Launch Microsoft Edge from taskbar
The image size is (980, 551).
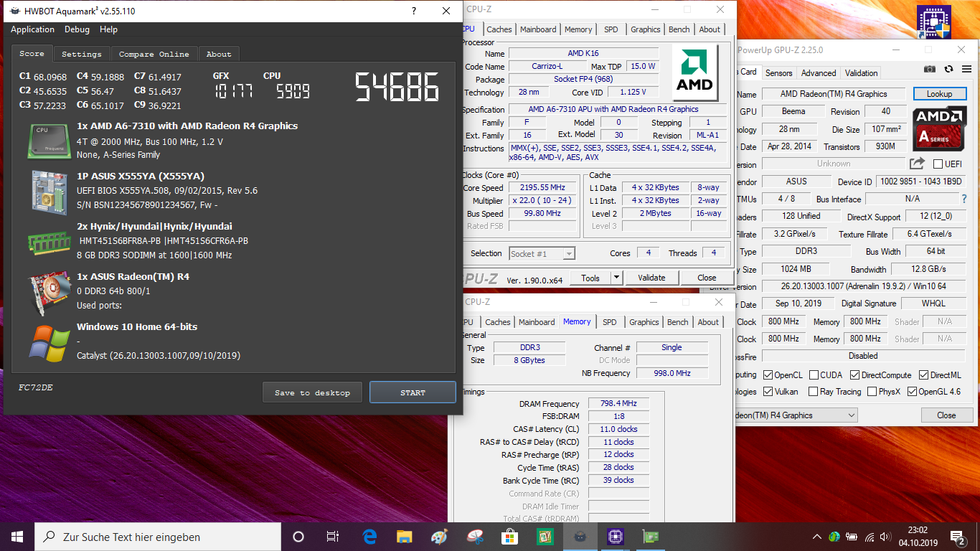click(369, 537)
